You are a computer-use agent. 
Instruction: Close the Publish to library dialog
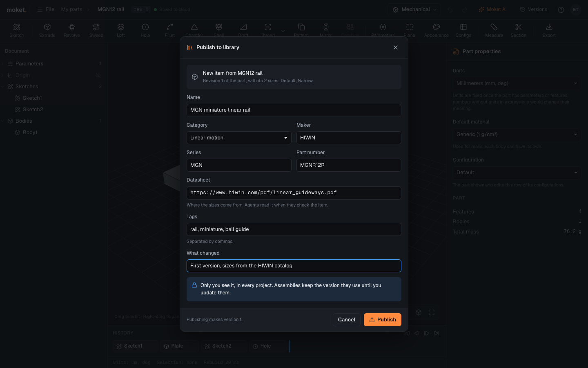click(396, 47)
